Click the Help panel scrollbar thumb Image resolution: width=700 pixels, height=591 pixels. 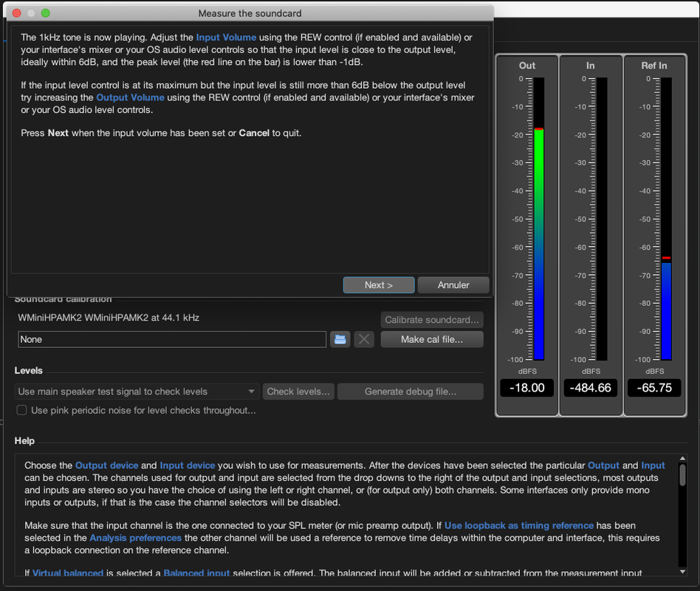tap(682, 475)
